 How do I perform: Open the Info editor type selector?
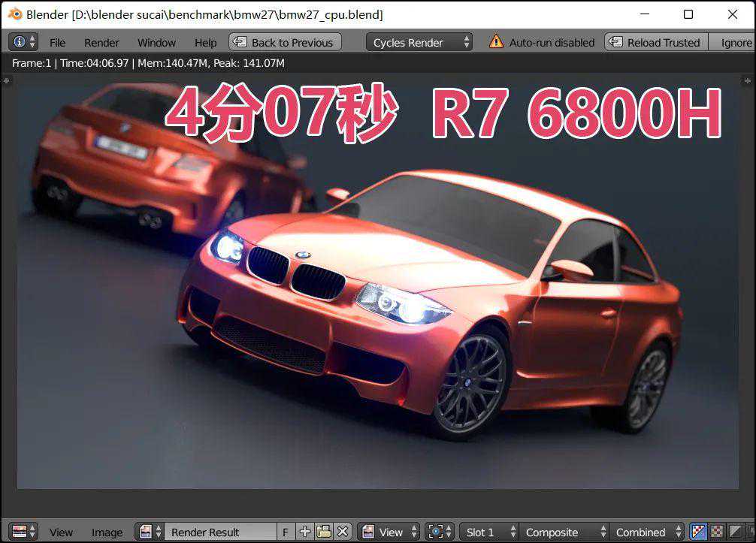(23, 42)
